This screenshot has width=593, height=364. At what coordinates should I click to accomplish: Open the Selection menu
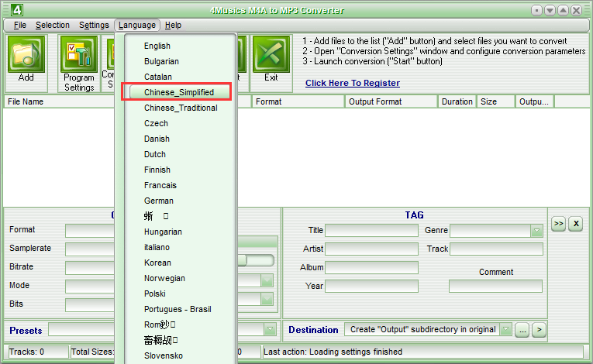click(x=53, y=25)
